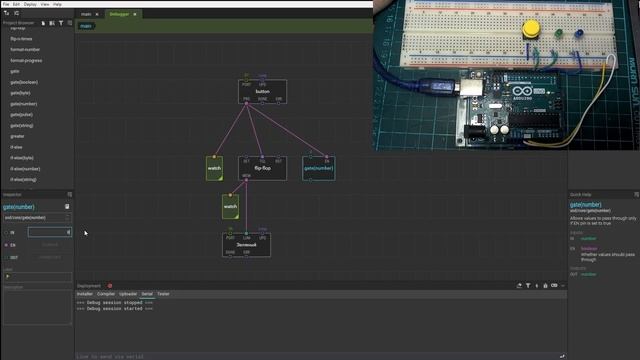Open the Project Browser panel settings icon

70,23
